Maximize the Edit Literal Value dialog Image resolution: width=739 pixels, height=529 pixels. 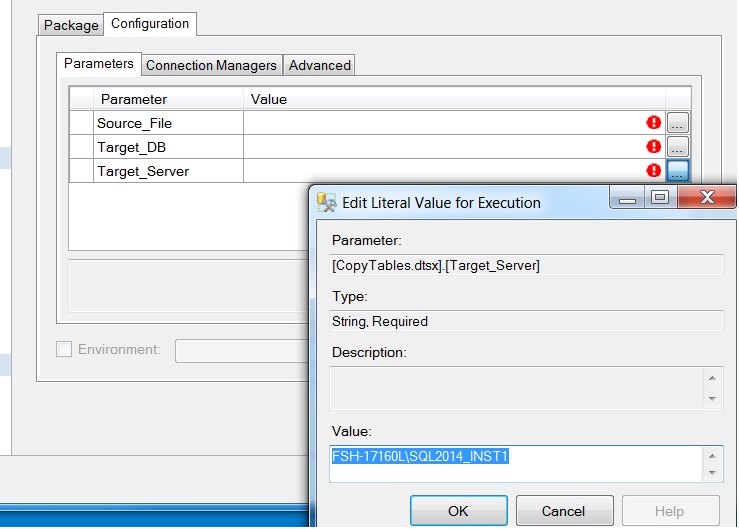(659, 198)
